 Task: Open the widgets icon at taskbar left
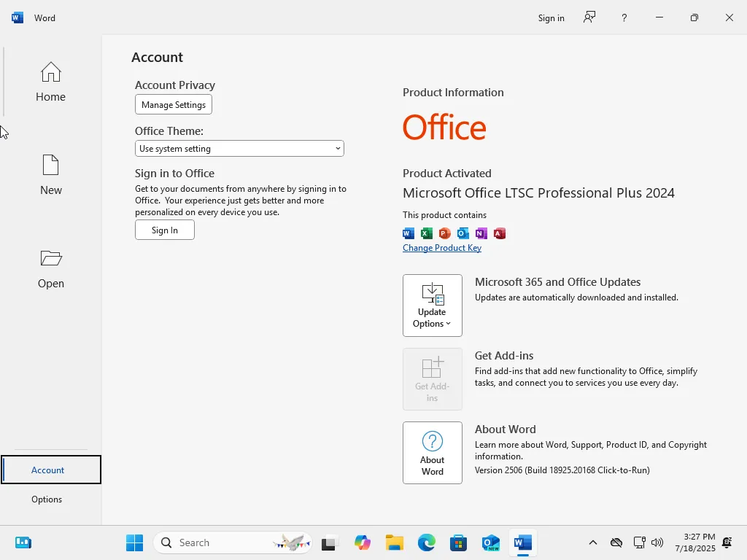[x=23, y=542]
